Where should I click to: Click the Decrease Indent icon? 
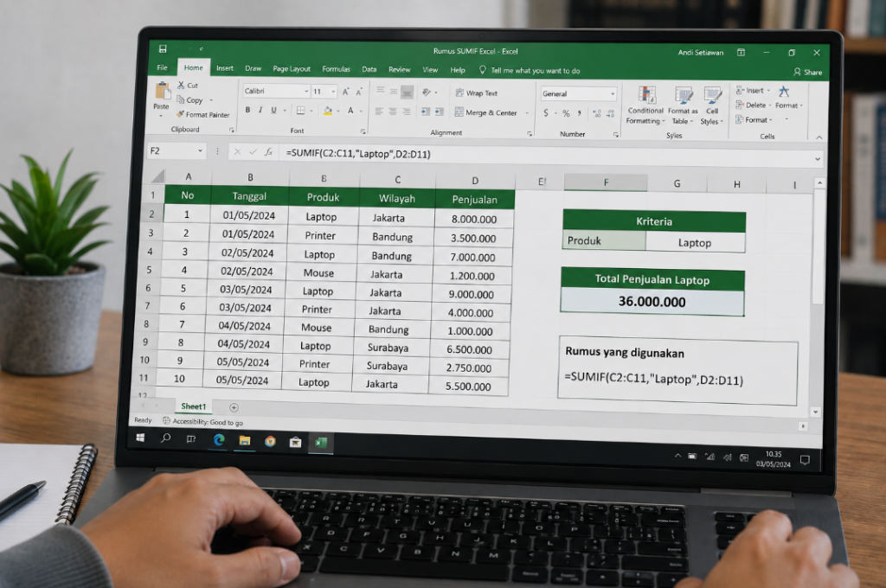426,112
